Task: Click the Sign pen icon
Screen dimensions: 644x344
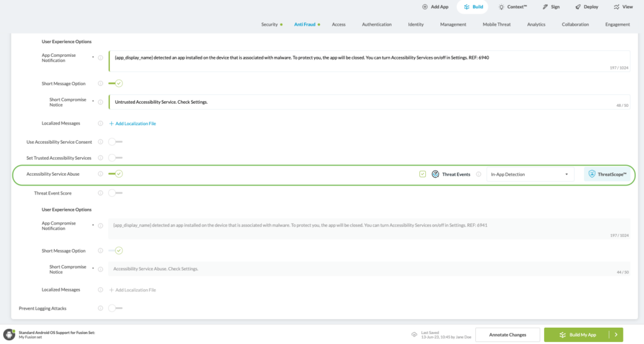Action: pos(545,7)
